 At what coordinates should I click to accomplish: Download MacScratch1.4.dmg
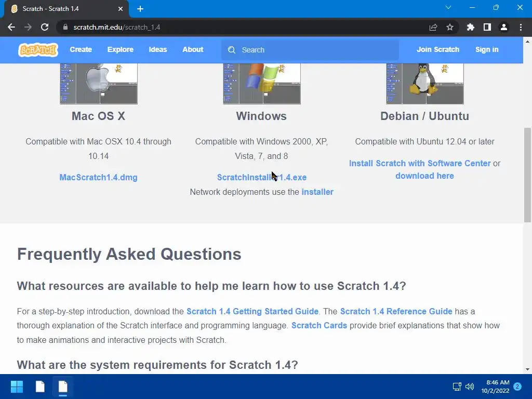point(98,178)
